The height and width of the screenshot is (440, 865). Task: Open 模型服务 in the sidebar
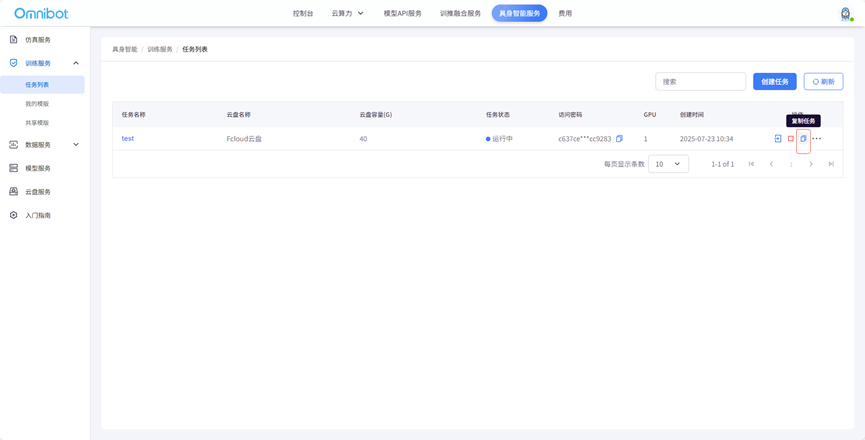(x=38, y=168)
